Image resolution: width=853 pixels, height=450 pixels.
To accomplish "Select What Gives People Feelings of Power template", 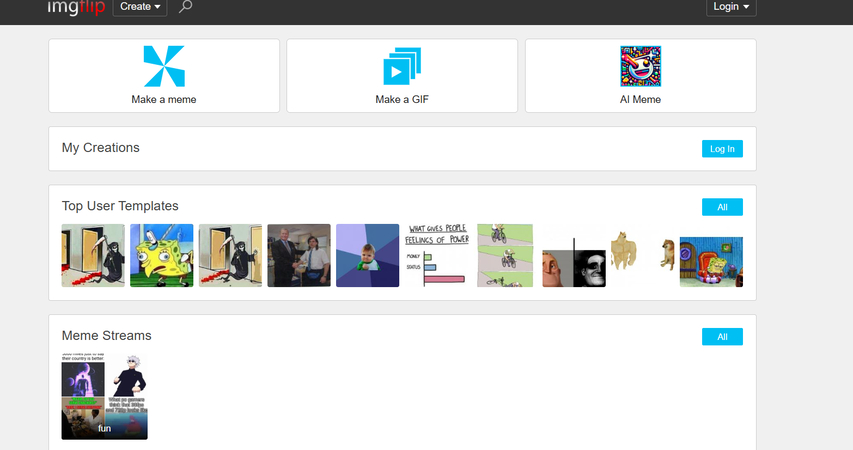I will (x=436, y=255).
